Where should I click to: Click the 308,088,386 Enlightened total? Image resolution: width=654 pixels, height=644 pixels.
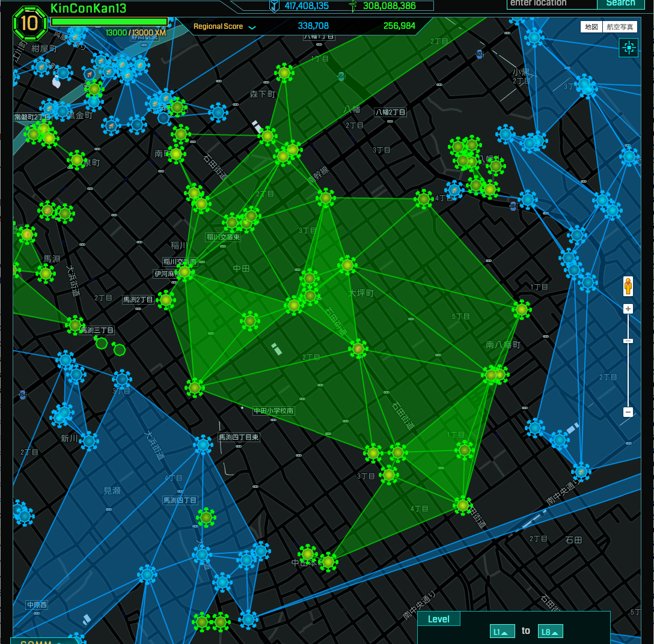(x=389, y=6)
